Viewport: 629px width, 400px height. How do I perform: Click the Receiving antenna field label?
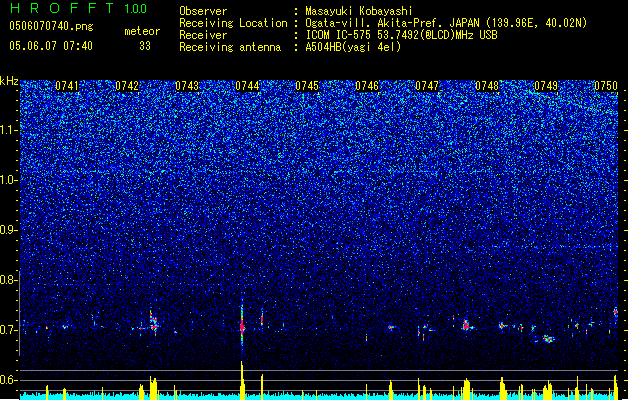[230, 47]
